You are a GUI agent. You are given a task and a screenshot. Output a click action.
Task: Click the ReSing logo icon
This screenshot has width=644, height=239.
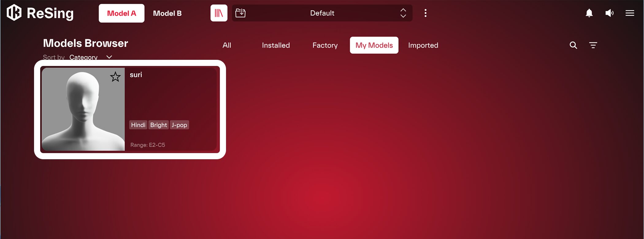pos(14,13)
